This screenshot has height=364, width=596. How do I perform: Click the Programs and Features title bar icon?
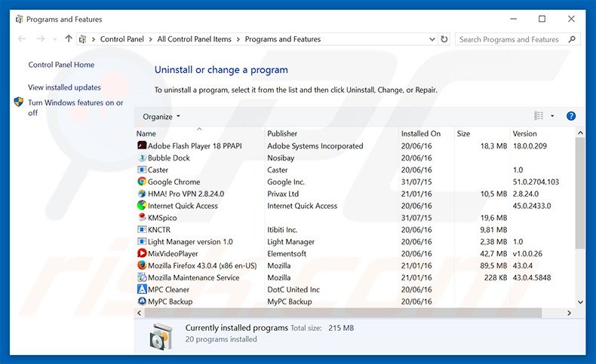click(x=20, y=19)
